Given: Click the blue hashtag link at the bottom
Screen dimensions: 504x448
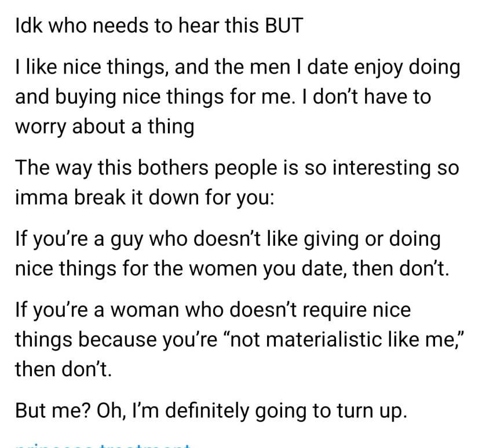Looking at the screenshot, I should (x=103, y=445).
